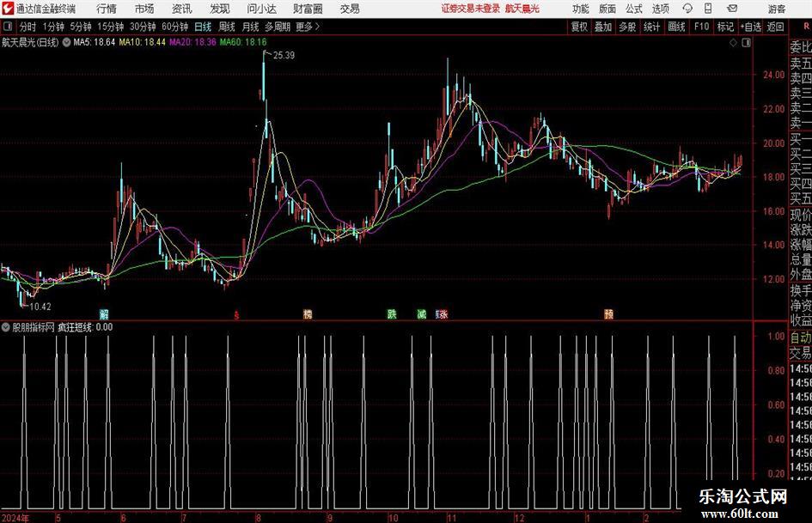Viewport: 812px width, 523px height.
Task: Click the red $ event marker
Action: pyautogui.click(x=236, y=315)
